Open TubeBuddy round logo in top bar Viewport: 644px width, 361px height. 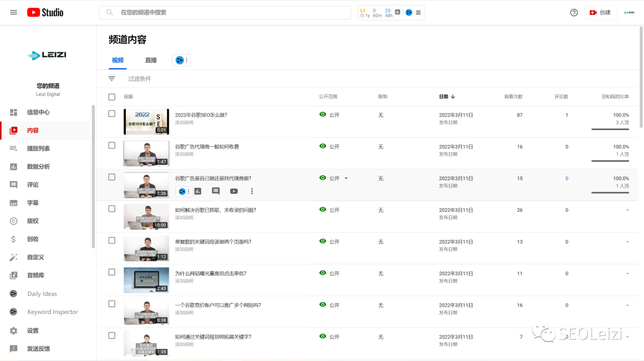408,13
